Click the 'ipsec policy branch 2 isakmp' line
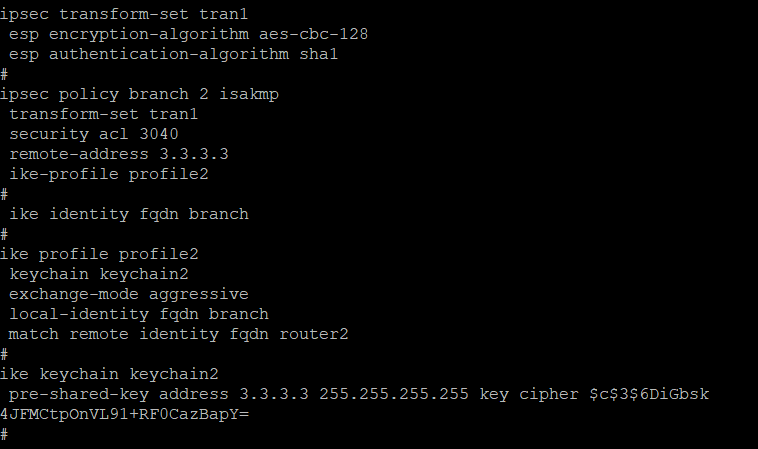The height and width of the screenshot is (449, 758). (x=139, y=93)
